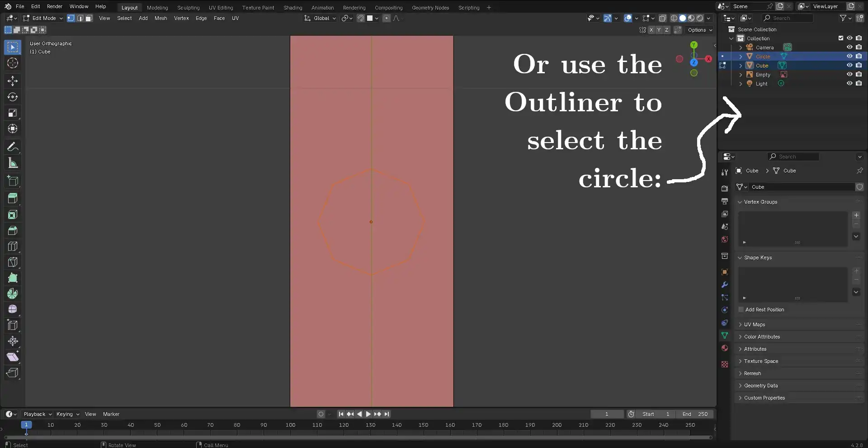This screenshot has height=448, width=868.
Task: Select Circle in the outliner
Action: (763, 57)
